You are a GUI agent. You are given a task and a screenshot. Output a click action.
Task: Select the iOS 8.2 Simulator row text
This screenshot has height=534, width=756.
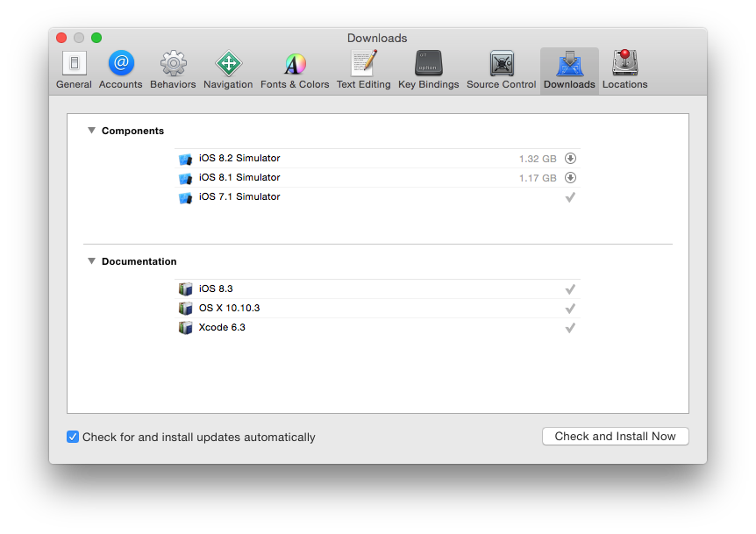point(239,158)
